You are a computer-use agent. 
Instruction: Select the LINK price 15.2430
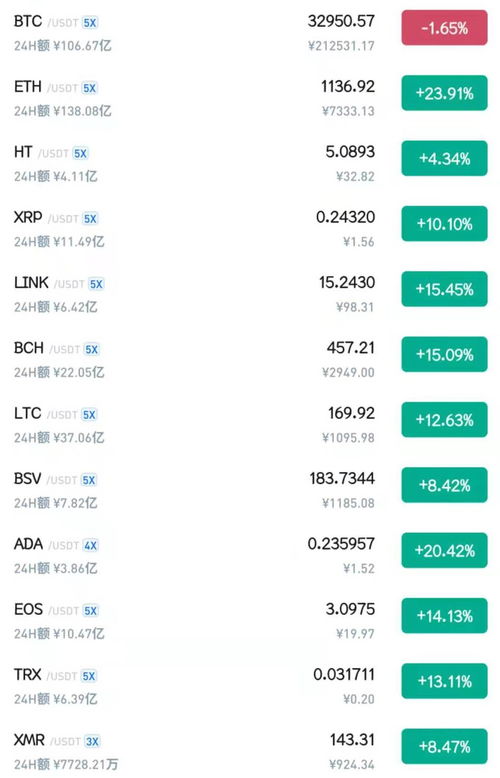[347, 282]
